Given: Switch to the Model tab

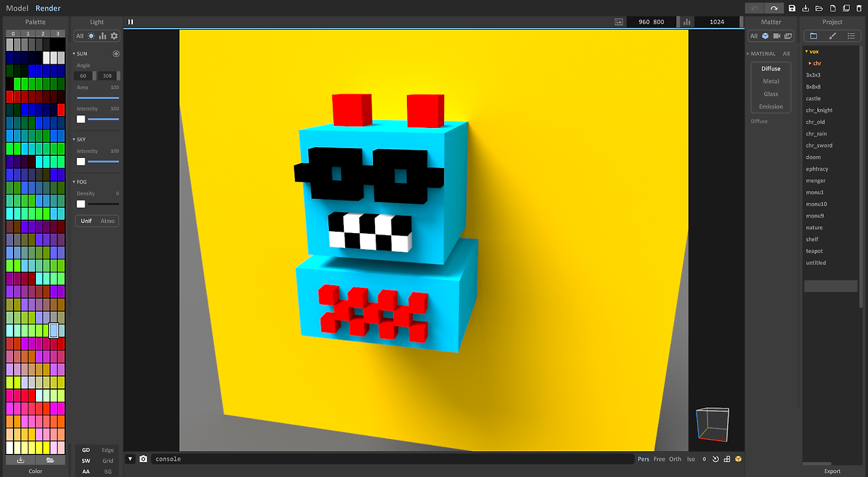Looking at the screenshot, I should tap(17, 8).
